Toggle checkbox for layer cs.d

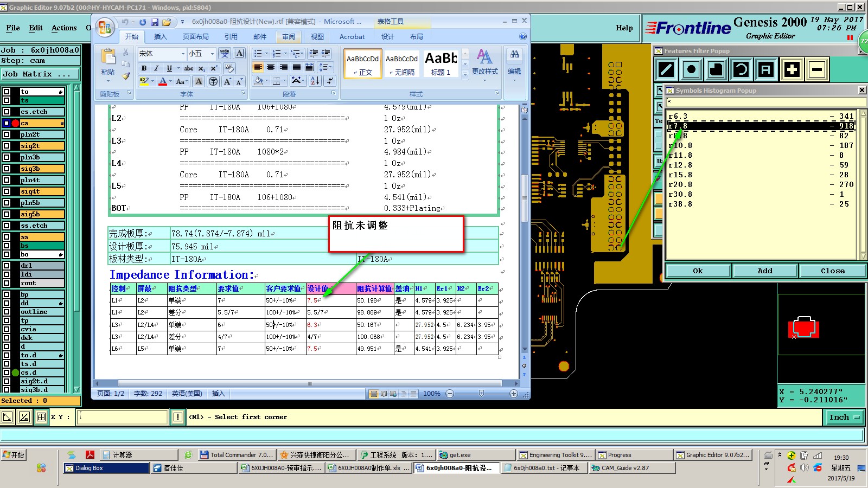7,373
